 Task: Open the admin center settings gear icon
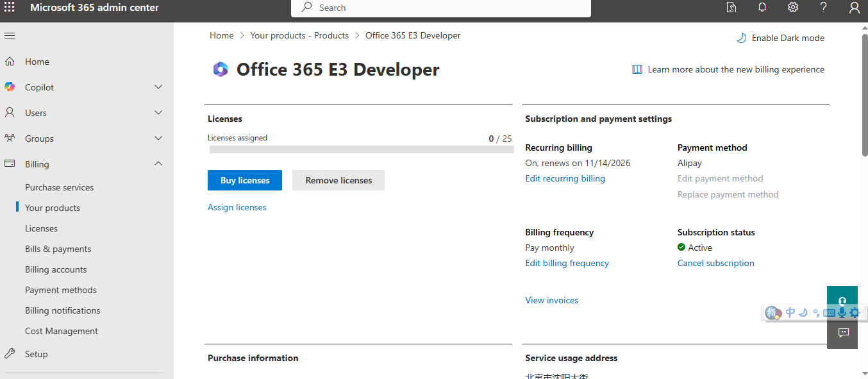[792, 8]
